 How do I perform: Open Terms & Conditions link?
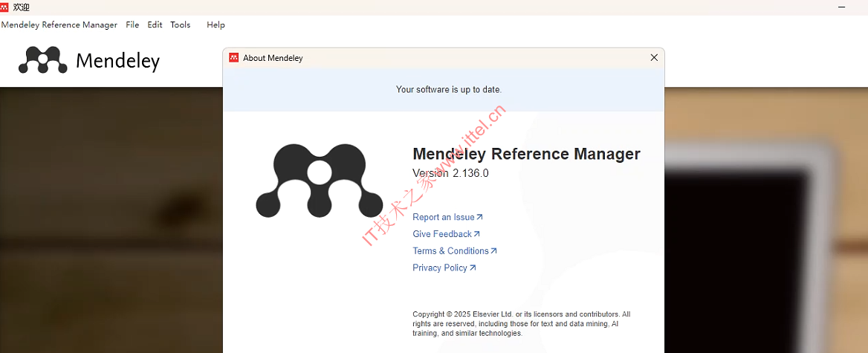[x=455, y=251]
